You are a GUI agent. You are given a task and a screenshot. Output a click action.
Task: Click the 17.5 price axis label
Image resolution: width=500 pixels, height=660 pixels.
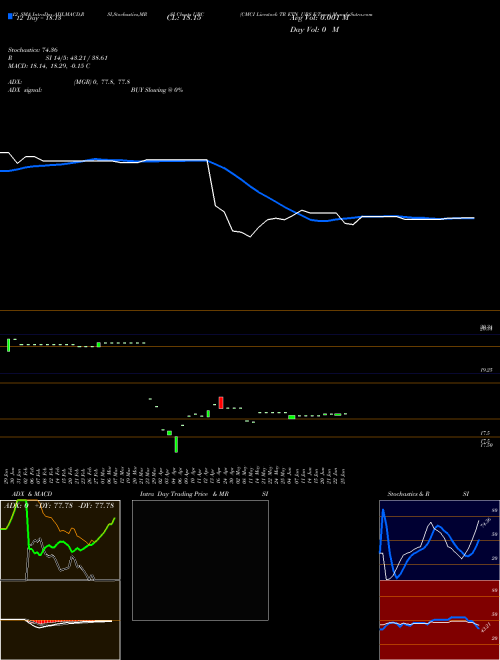point(485,433)
